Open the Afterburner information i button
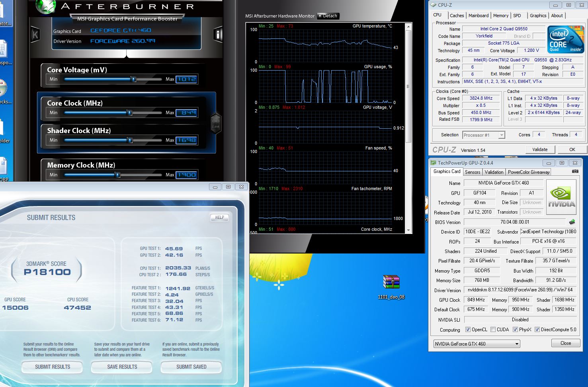Screen dimensions: 588x387 click(218, 35)
